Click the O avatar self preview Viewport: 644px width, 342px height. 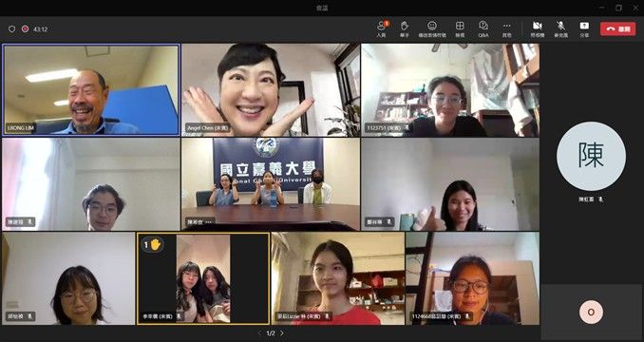591,312
